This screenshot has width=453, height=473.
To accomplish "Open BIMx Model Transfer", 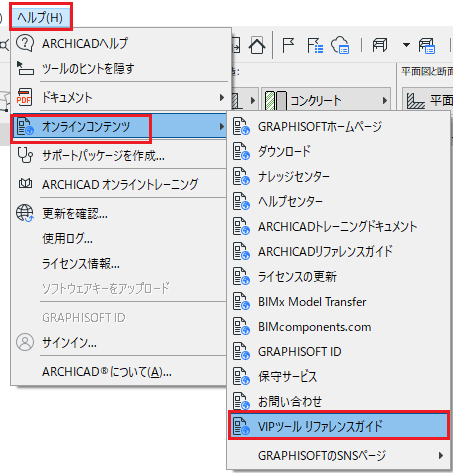I will click(338, 302).
